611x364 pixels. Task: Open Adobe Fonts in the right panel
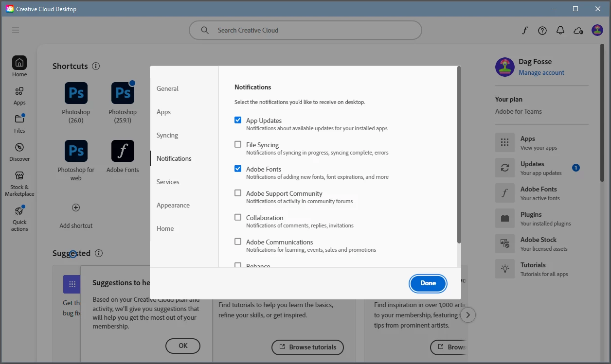pyautogui.click(x=542, y=193)
